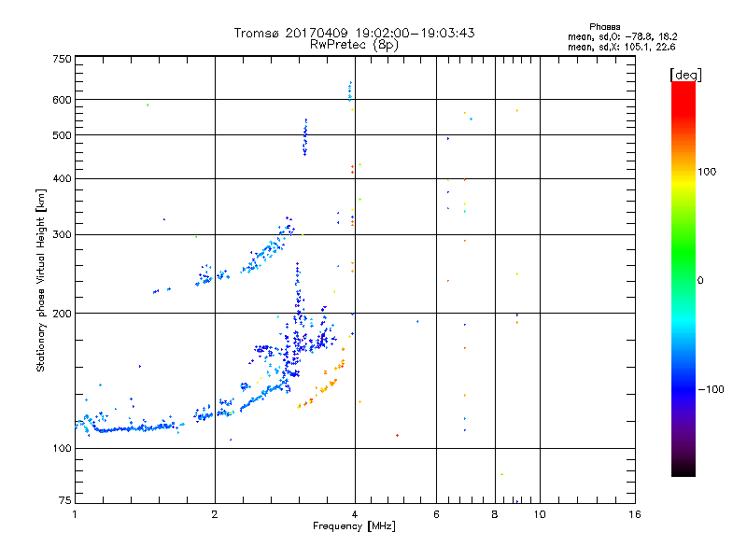
Task: Click the x-axis tick label '1'
Action: coord(75,514)
